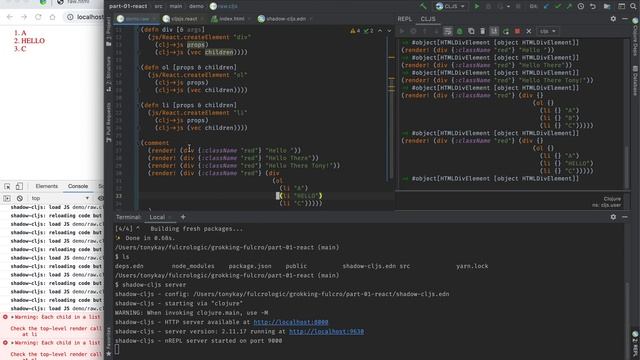Open the Search Everywhere magnifier icon
This screenshot has height=360, width=640.
click(633, 7)
